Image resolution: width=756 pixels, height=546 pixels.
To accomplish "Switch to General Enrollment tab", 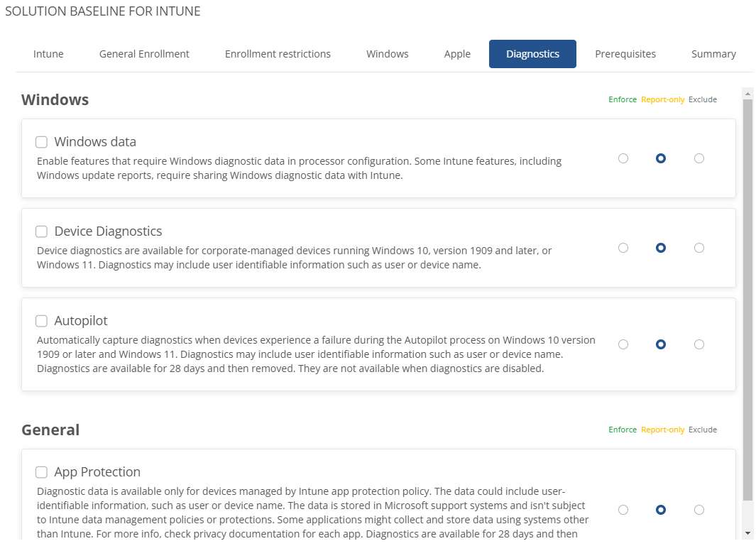I will (x=144, y=54).
